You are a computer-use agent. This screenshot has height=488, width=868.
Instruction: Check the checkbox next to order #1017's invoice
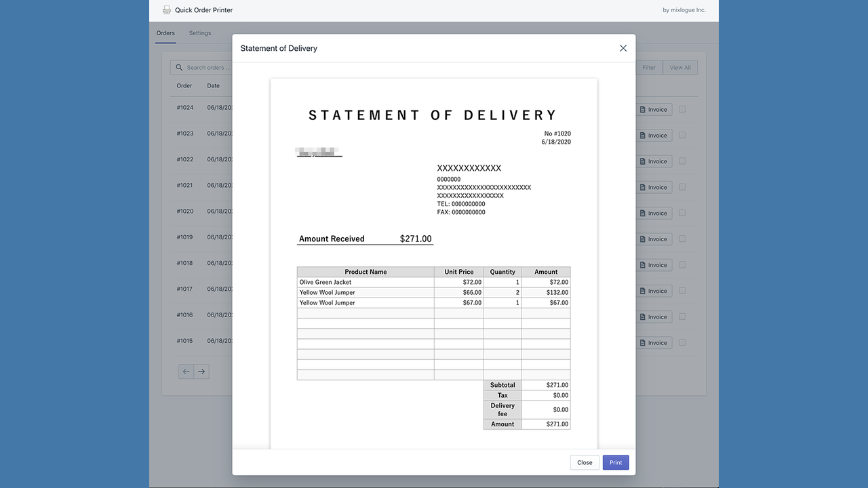click(682, 290)
